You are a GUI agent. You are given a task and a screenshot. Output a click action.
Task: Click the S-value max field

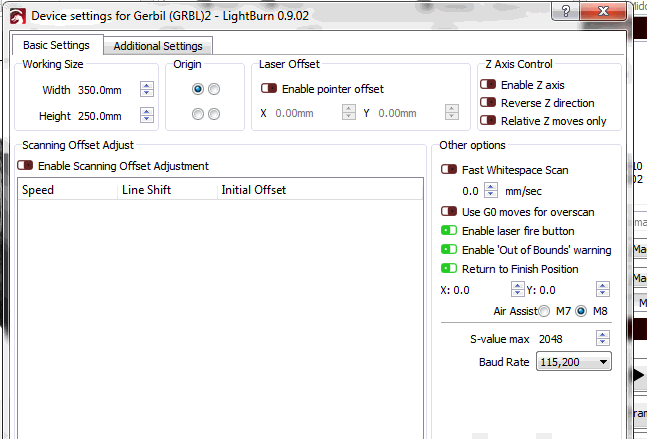[x=566, y=339]
